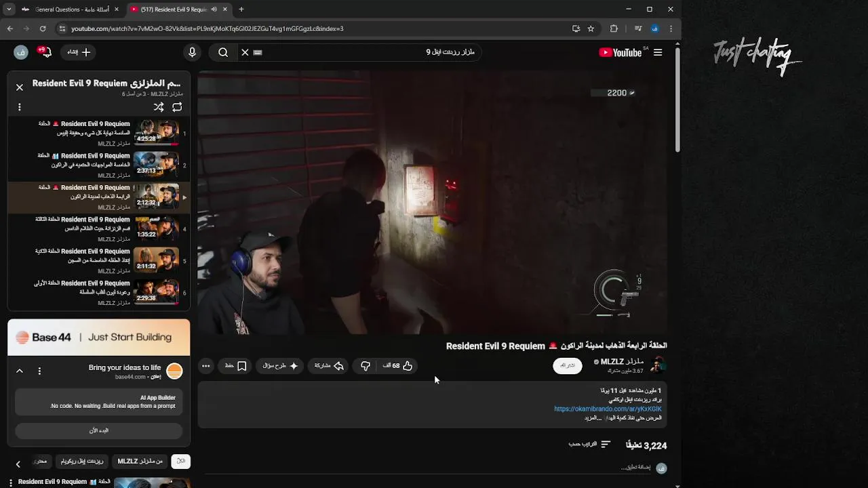This screenshot has width=868, height=488.
Task: View site information icon in address bar
Action: pos(62,28)
